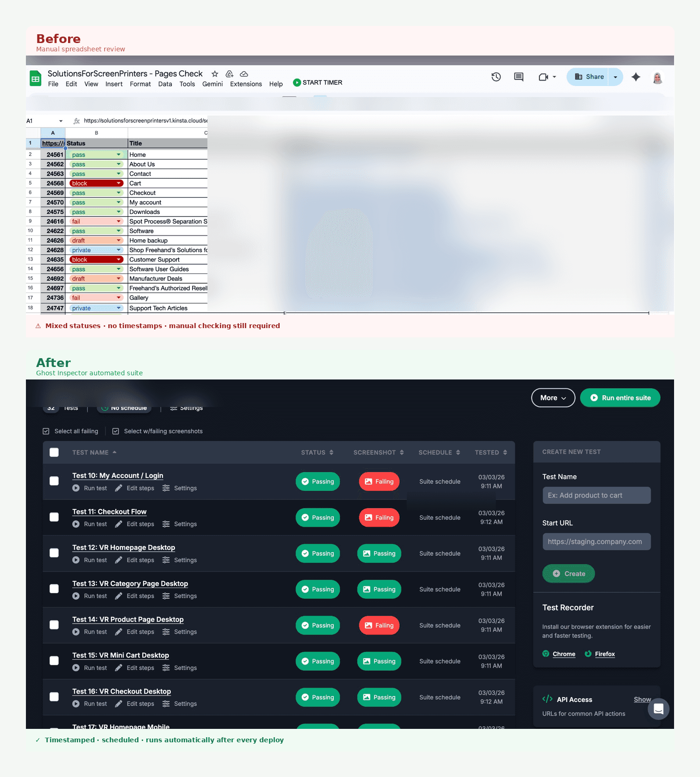The image size is (700, 777).
Task: Click the 'Customer Support' title cell
Action: click(168, 260)
